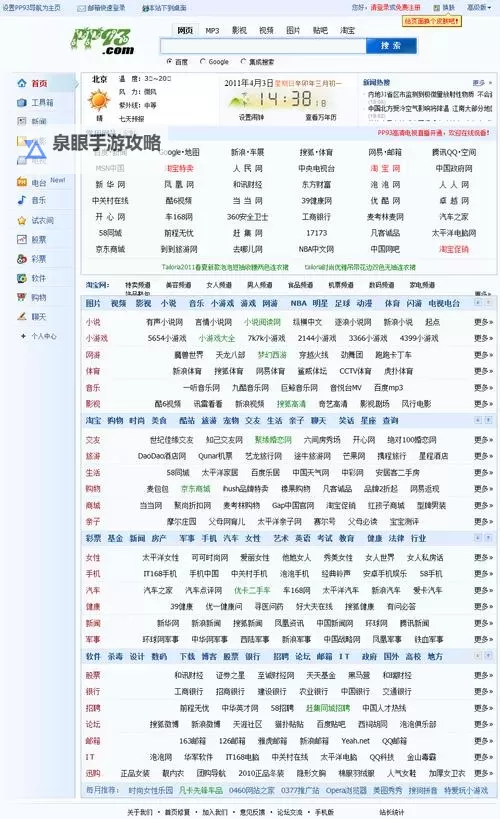
Task: Select 集成搜索 radio option
Action: click(x=243, y=61)
